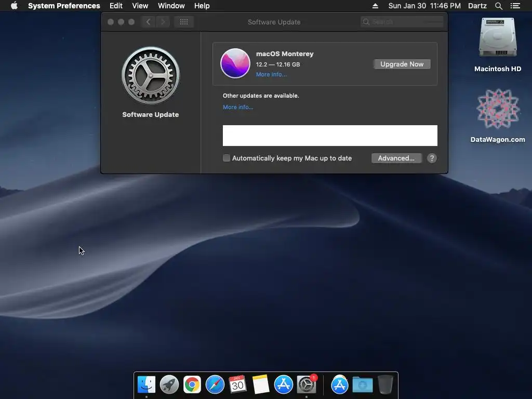Image resolution: width=532 pixels, height=399 pixels.
Task: Open Notification Center list icon
Action: [x=515, y=6]
